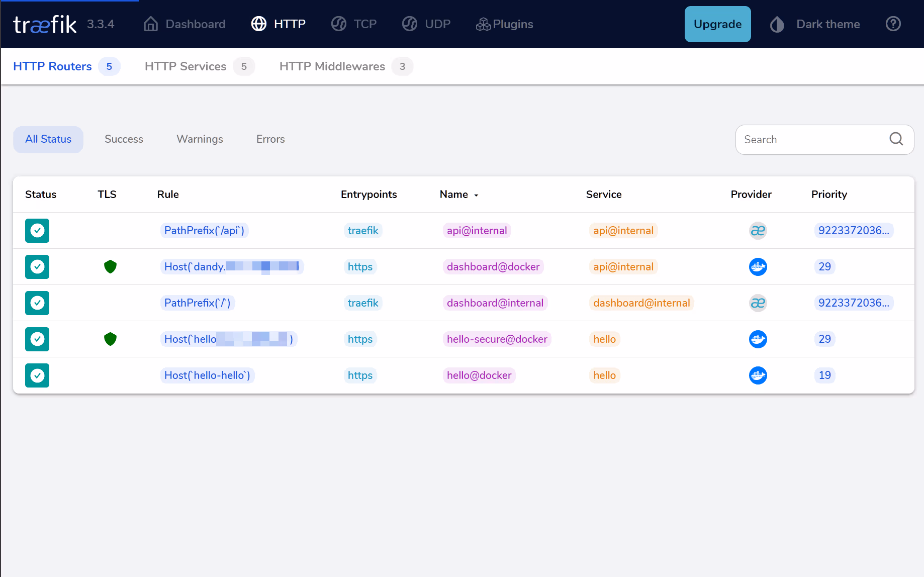Switch to HTTP Services tab

186,66
